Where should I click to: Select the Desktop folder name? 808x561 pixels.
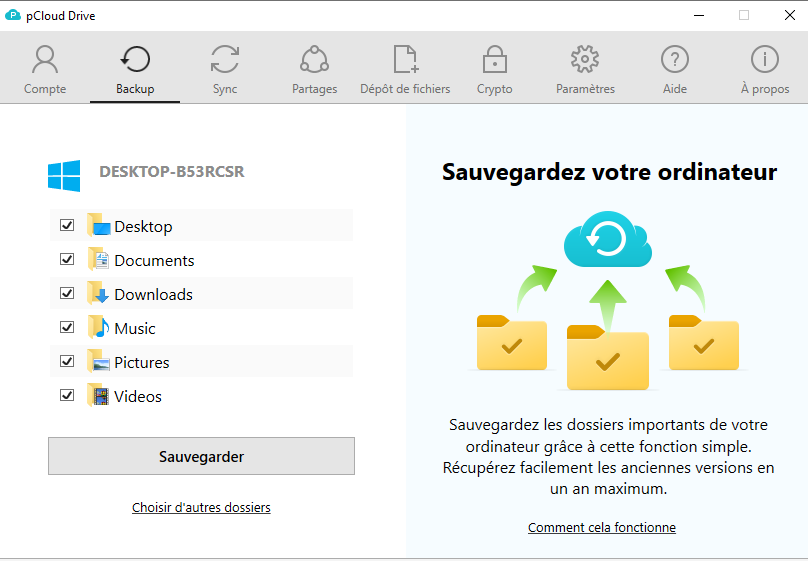[x=143, y=227]
